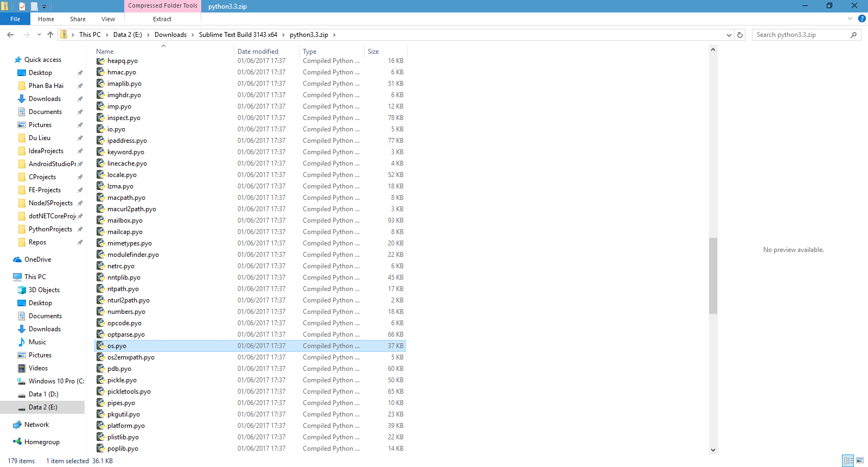Switch to Large icons view layout icon
The height and width of the screenshot is (467, 868).
pyautogui.click(x=860, y=460)
